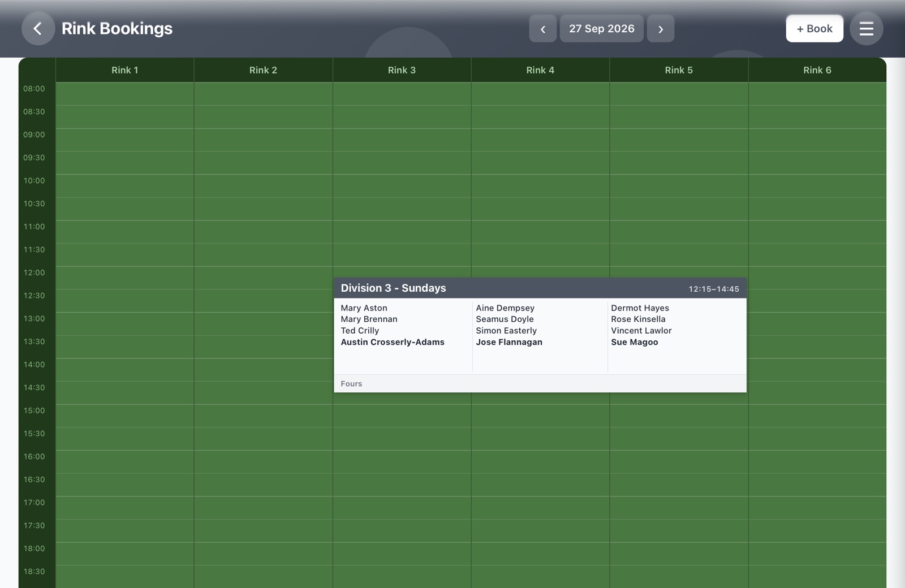
Task: Advance to the next day
Action: point(660,29)
